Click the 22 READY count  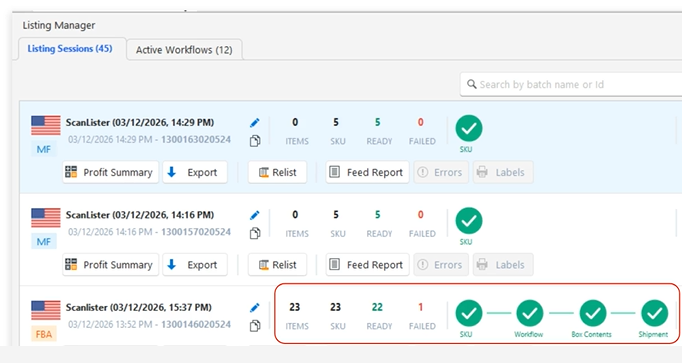(x=377, y=307)
